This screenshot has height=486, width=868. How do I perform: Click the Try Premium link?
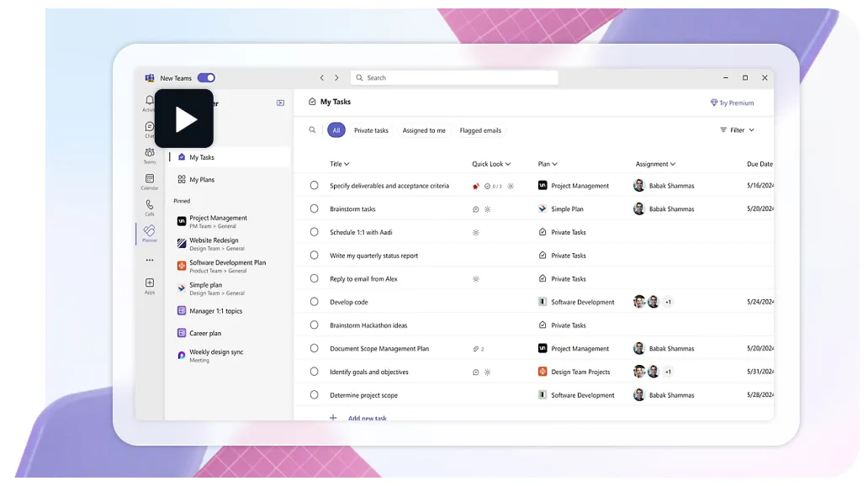[x=732, y=103]
